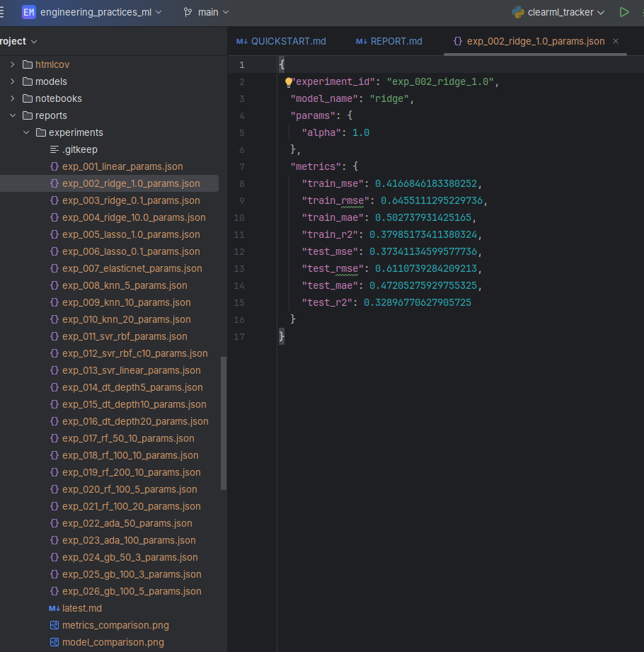Close the exp_002_ridge_1.0_params.json tab

(616, 41)
